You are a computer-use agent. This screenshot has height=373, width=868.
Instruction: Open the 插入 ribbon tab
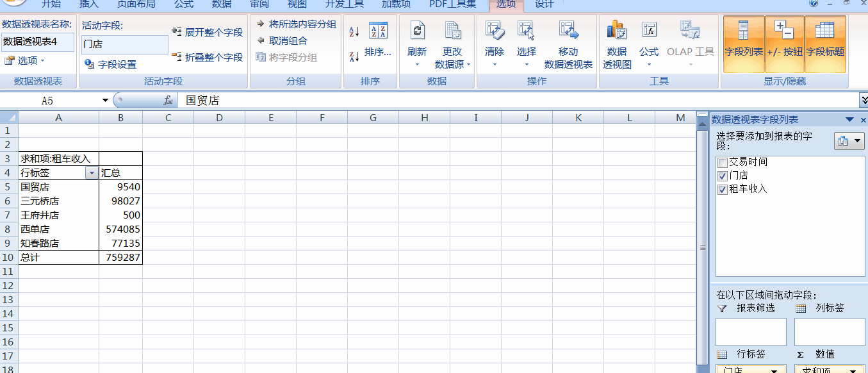tap(89, 4)
